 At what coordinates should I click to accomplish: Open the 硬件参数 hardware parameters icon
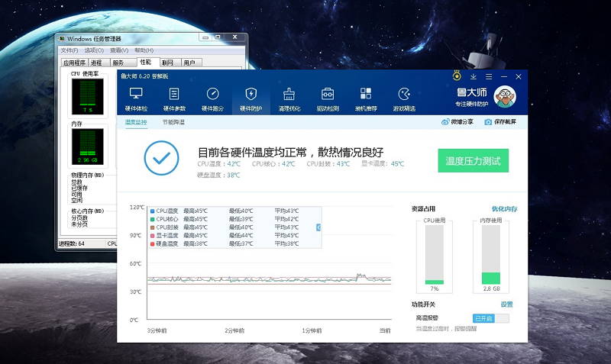pos(174,93)
